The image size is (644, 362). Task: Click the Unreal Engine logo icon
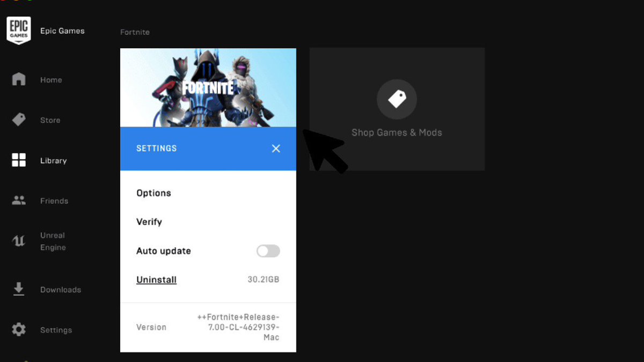(x=19, y=241)
